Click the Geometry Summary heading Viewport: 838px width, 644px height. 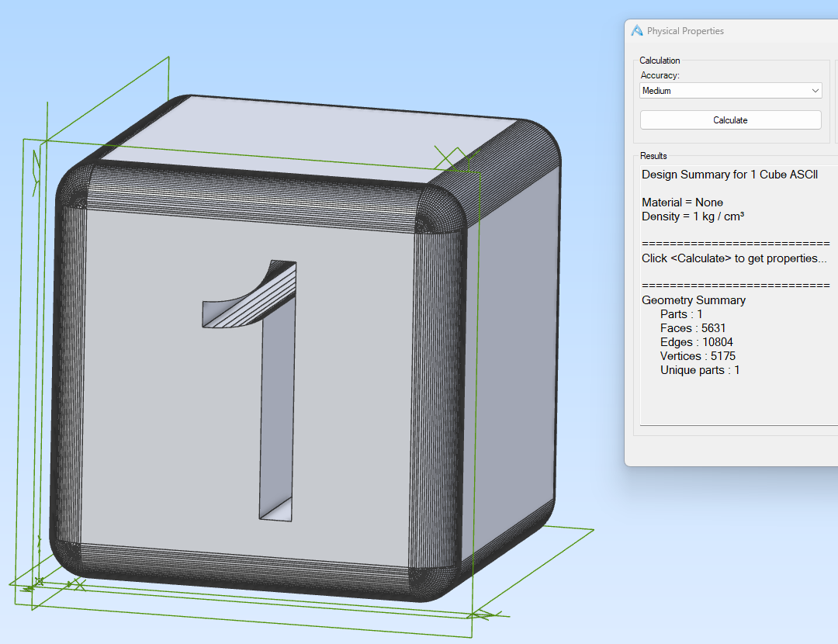[693, 300]
